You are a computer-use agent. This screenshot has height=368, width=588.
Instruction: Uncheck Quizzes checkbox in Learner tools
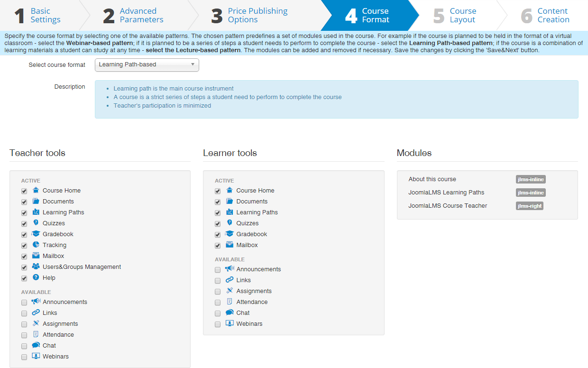click(218, 224)
